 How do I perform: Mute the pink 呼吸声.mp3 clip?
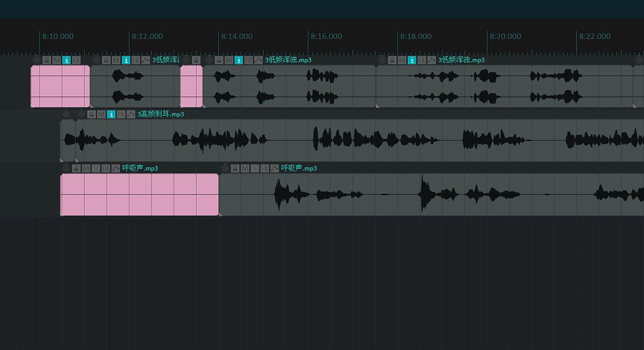[86, 169]
